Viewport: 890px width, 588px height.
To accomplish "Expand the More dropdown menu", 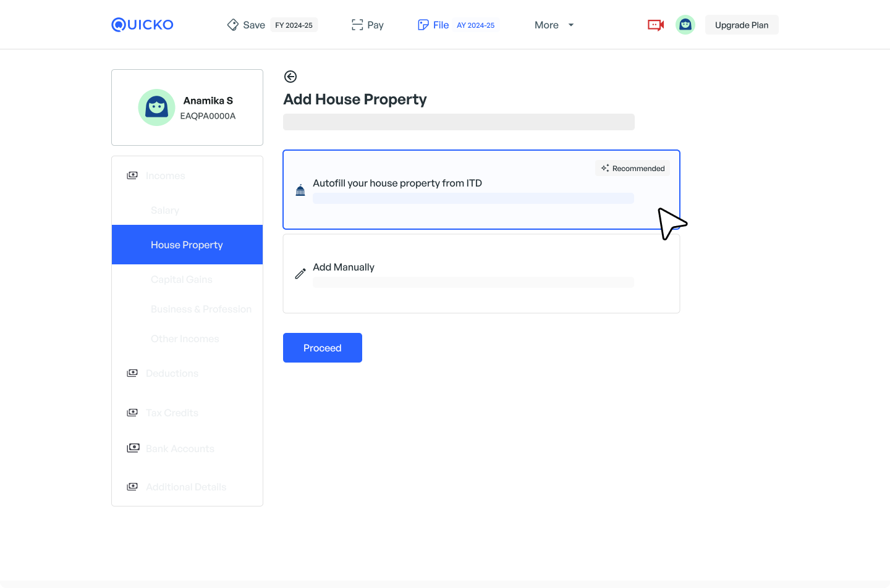I will [554, 25].
